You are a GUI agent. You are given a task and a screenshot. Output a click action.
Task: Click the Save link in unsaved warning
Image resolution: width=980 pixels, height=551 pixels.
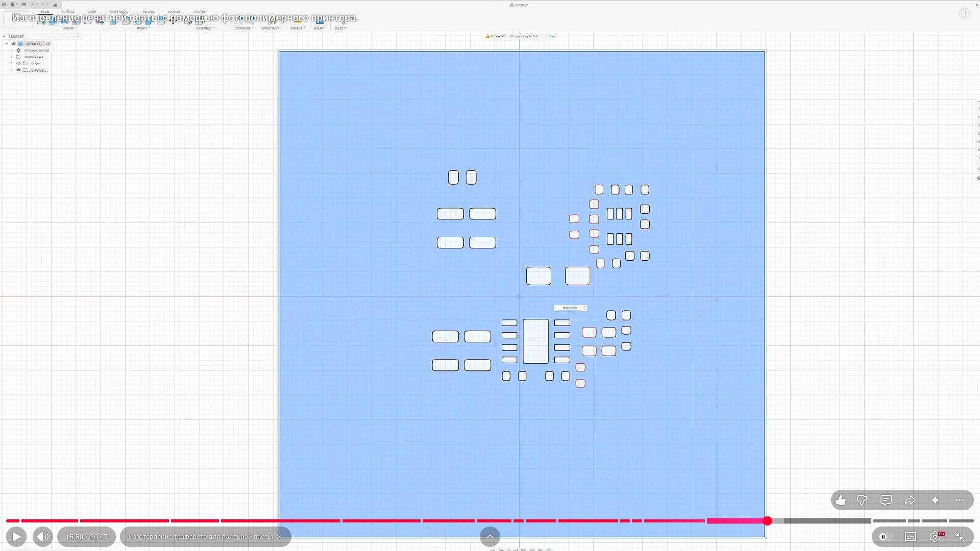(553, 36)
